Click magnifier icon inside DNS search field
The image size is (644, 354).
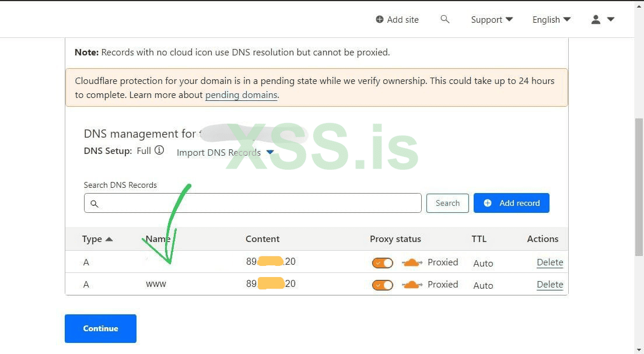click(94, 204)
